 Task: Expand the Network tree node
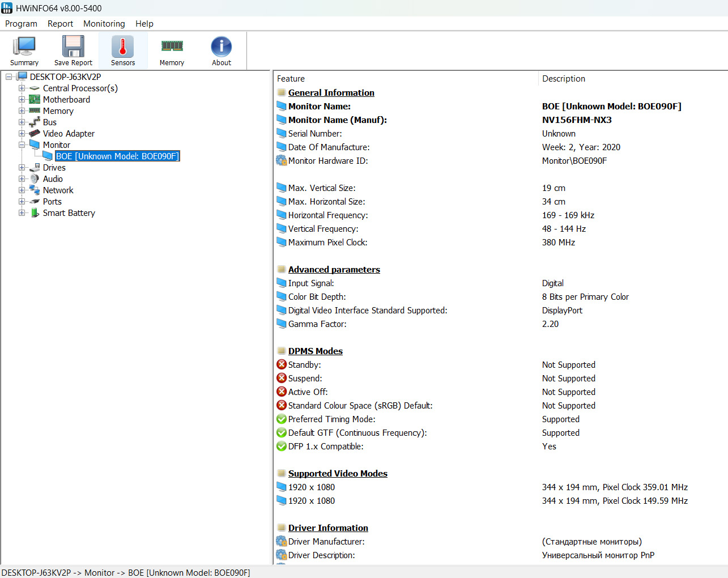click(x=22, y=190)
